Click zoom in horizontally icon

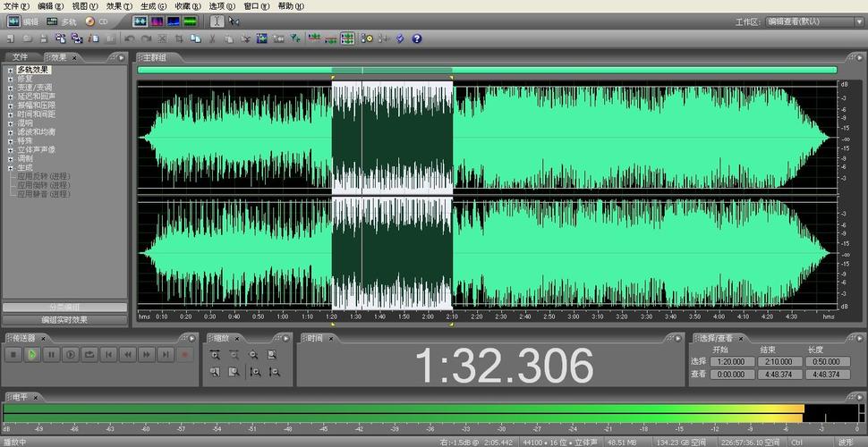point(216,355)
